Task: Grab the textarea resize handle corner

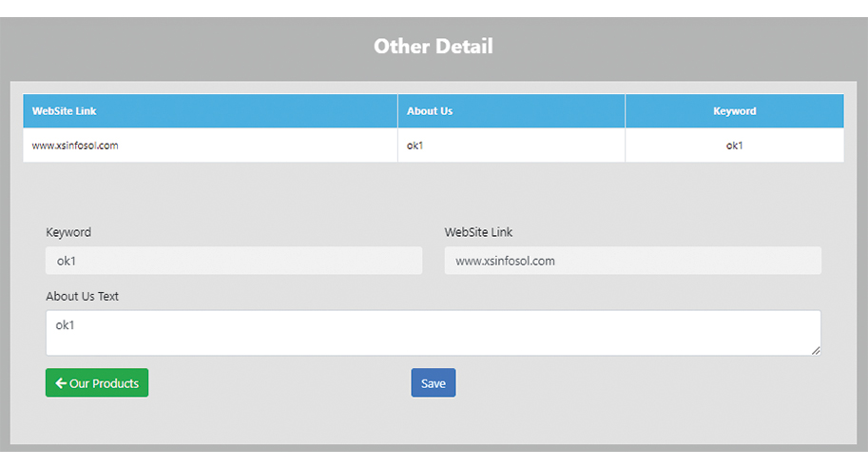Action: click(815, 350)
